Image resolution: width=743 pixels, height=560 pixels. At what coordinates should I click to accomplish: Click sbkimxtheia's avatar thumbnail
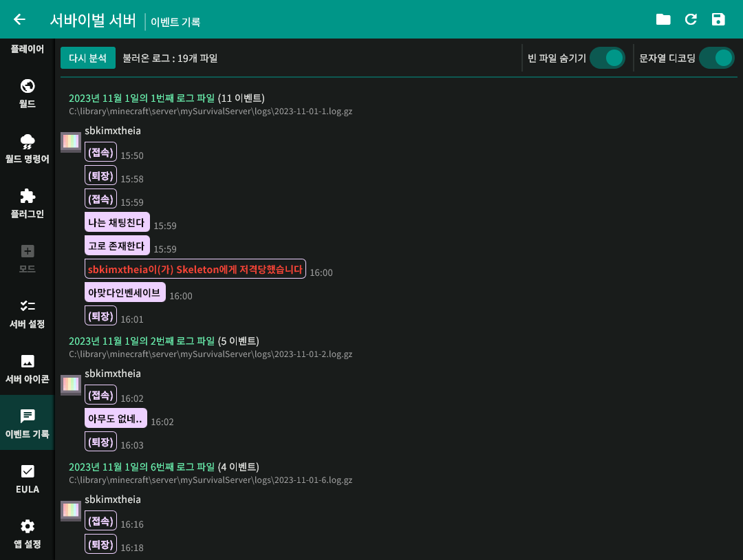click(70, 142)
